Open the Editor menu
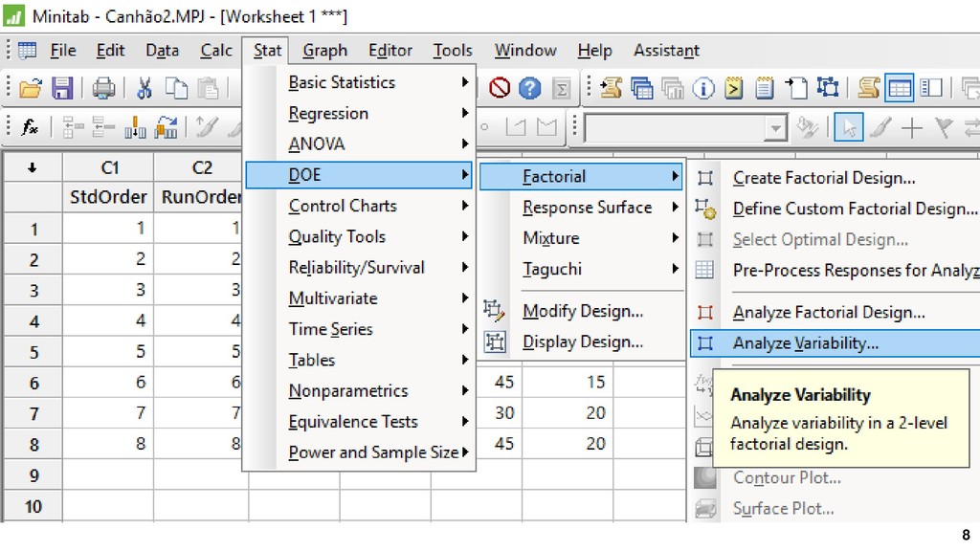The image size is (980, 551). [x=390, y=50]
